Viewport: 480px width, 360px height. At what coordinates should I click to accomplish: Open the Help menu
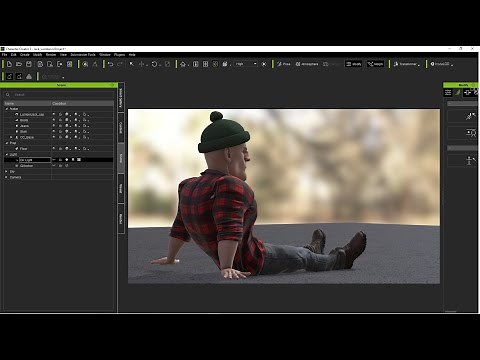132,55
